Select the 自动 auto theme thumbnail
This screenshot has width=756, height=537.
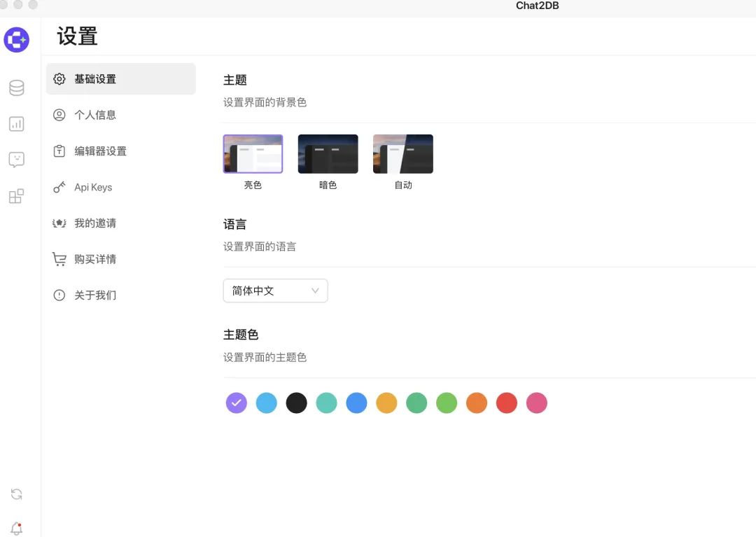pos(403,154)
